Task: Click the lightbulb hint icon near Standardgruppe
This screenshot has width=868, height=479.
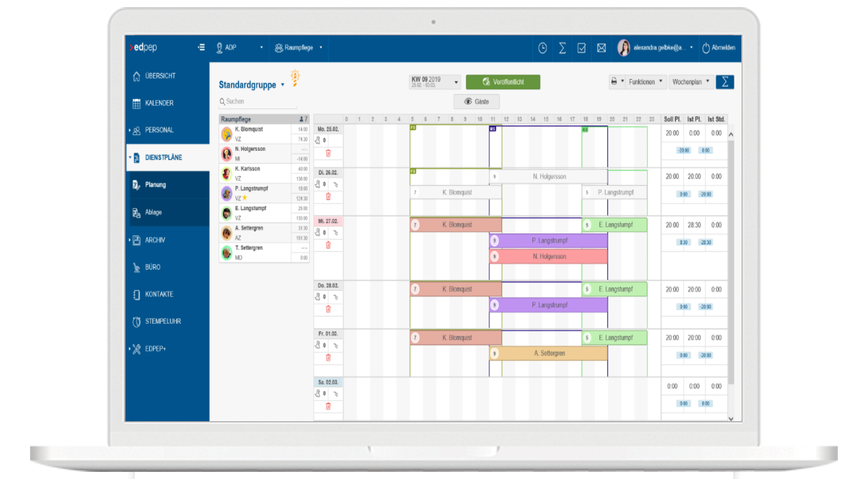Action: pos(295,78)
